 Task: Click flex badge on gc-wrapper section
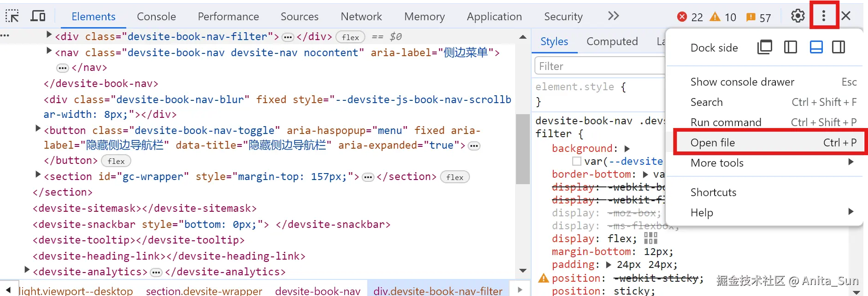coord(455,177)
